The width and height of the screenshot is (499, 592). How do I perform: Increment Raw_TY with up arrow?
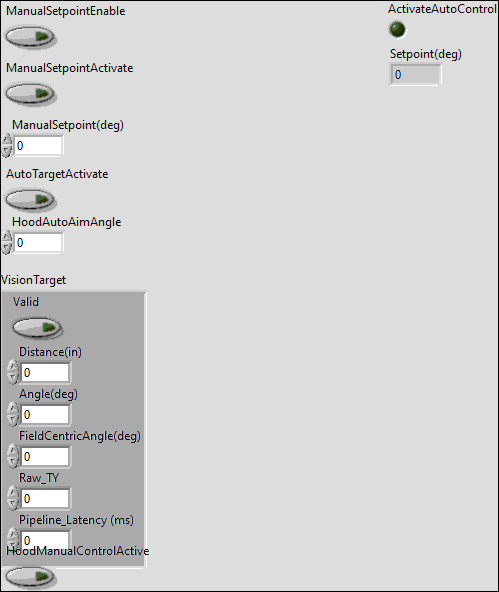[13, 493]
